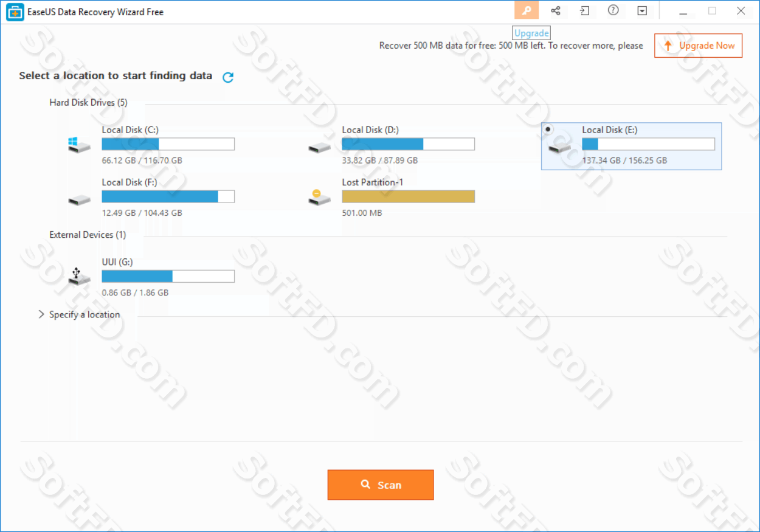Viewport: 760px width, 532px height.
Task: Open the title bar dropdown menu icon
Action: coord(642,10)
